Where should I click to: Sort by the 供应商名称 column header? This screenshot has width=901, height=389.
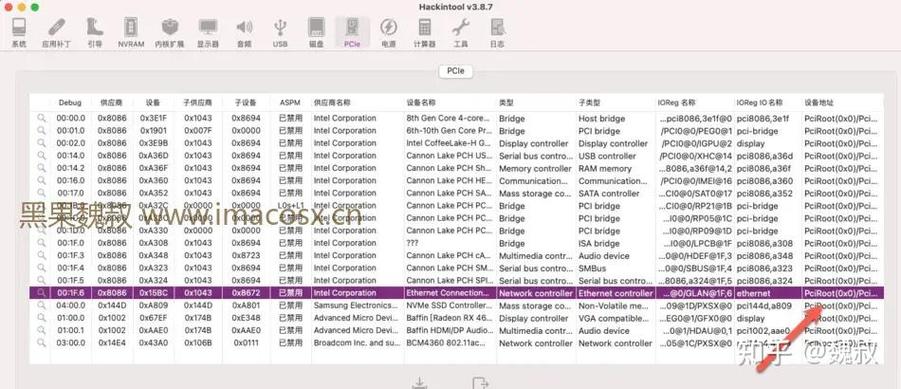(x=332, y=103)
